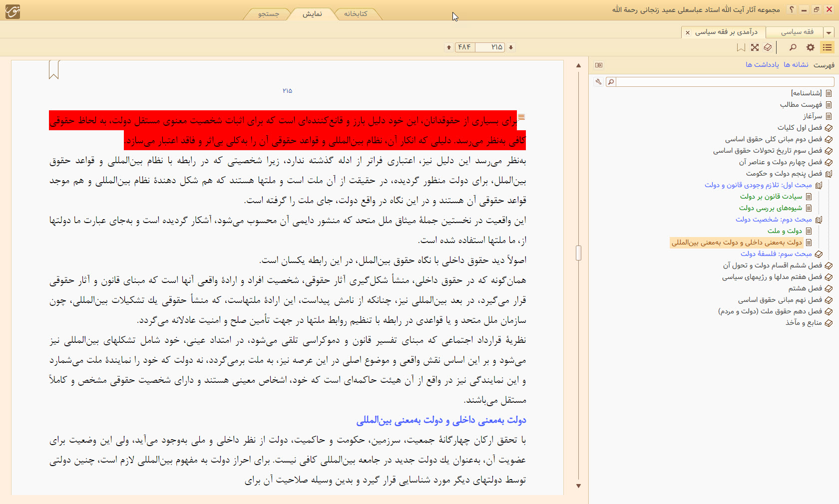Click the bookmark ribbon on the page corner

[54, 69]
